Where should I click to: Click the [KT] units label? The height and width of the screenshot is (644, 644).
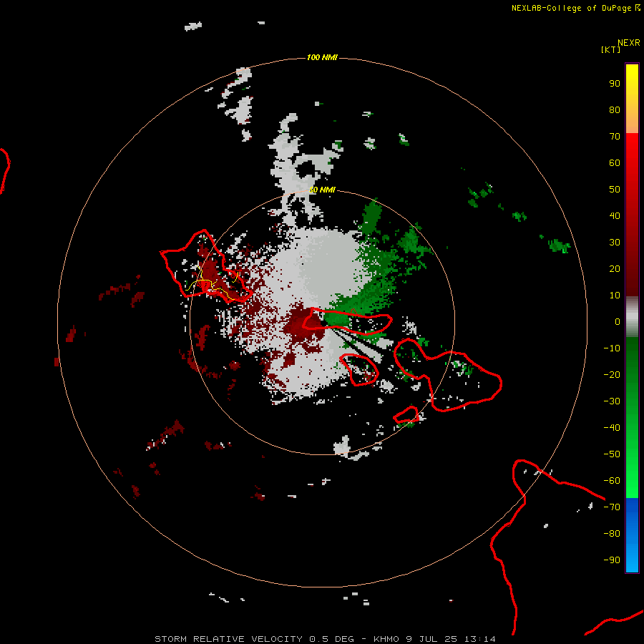pos(611,49)
